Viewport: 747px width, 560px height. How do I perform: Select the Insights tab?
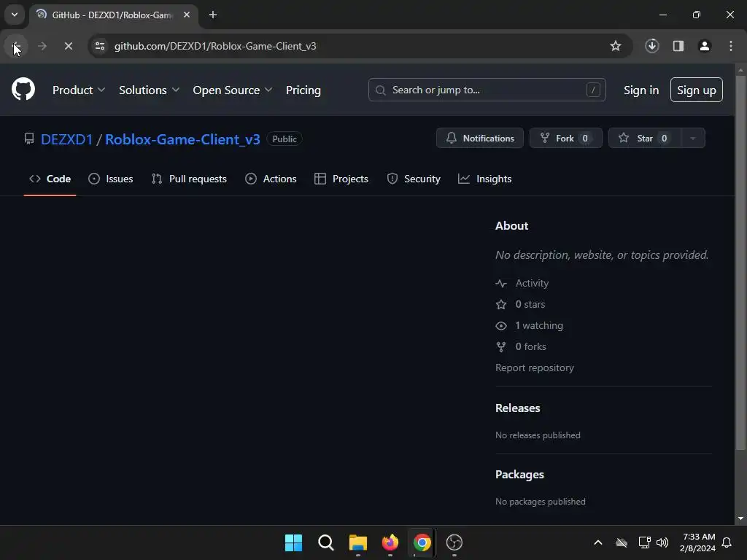[485, 179]
